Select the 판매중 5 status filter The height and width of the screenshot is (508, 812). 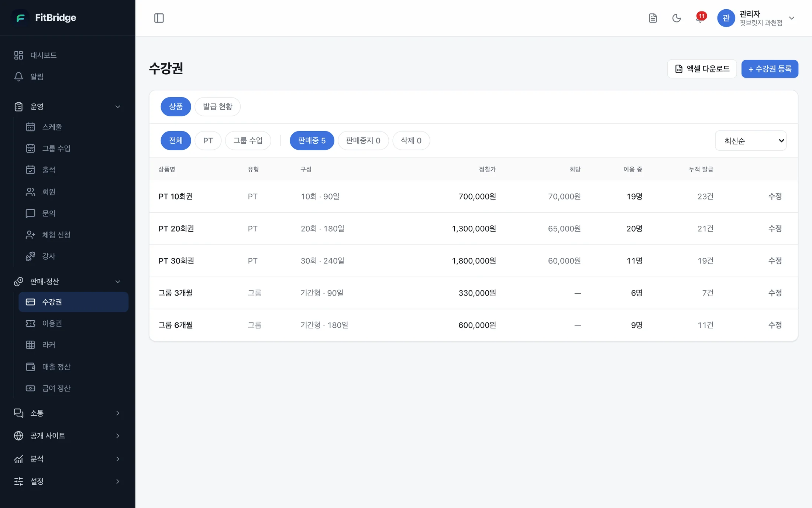coord(312,140)
